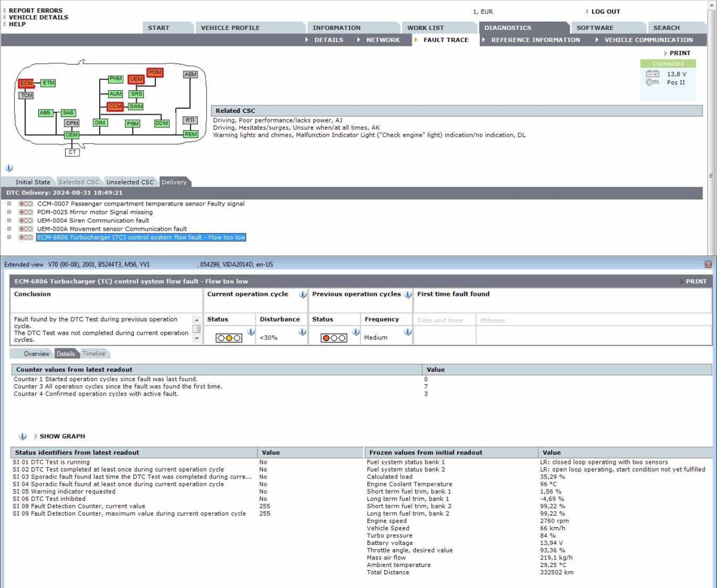
Task: Click info icon beside Current operation cycle
Action: tap(302, 295)
